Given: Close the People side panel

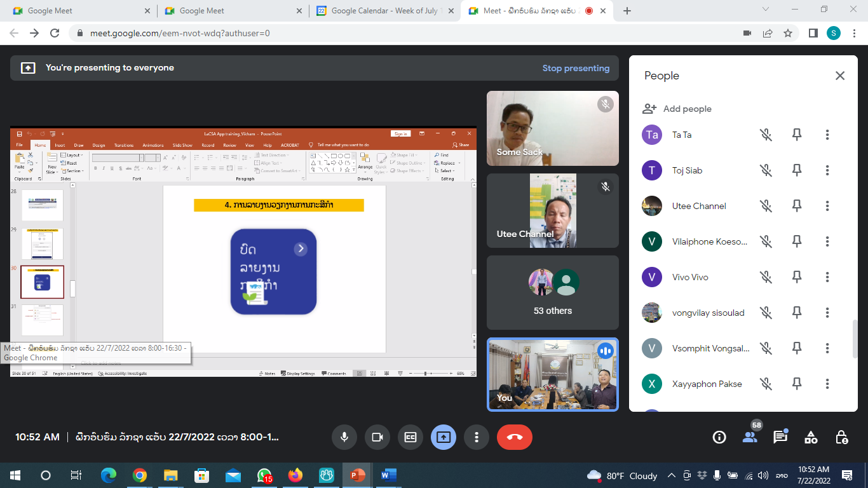Looking at the screenshot, I should click(x=840, y=76).
